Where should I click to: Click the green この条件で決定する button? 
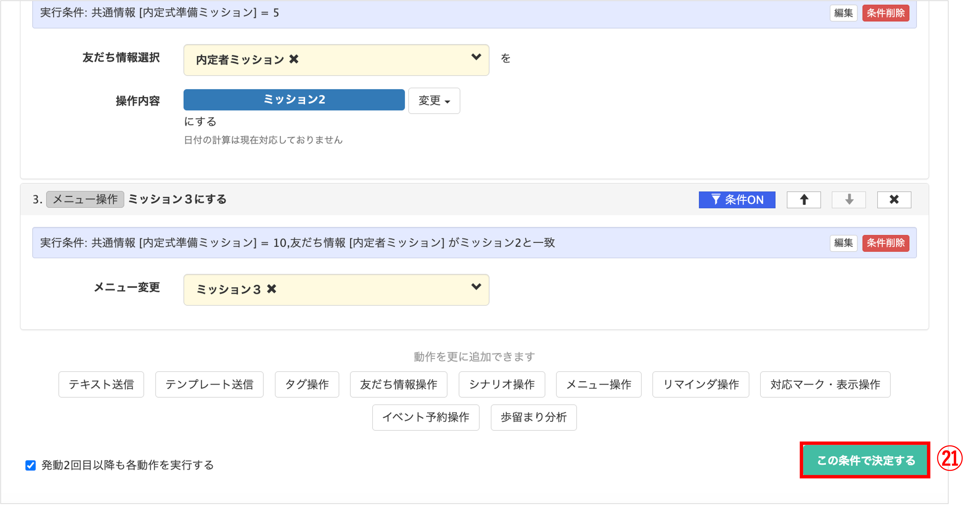865,461
